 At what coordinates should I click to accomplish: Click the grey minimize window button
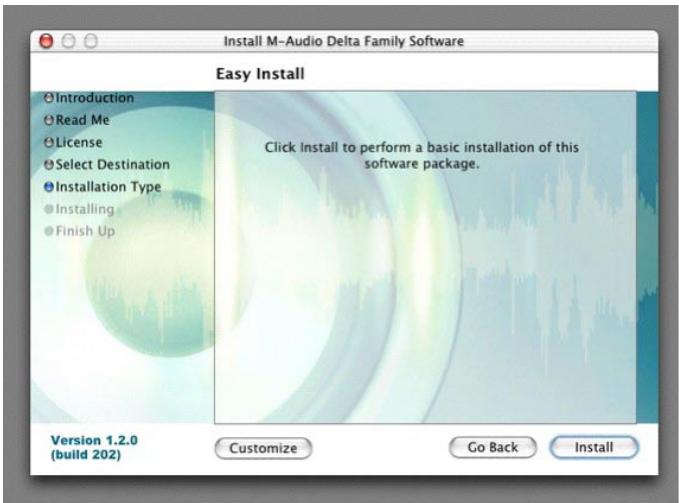point(68,41)
